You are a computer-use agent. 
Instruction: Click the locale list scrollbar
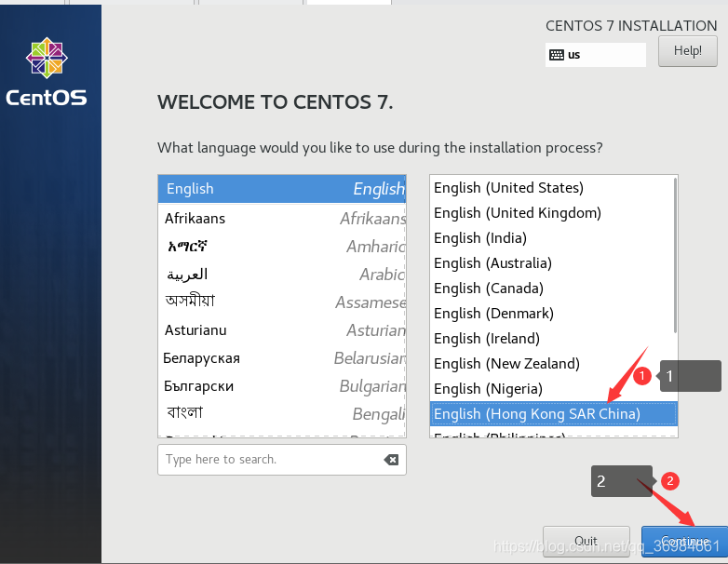coord(675,255)
